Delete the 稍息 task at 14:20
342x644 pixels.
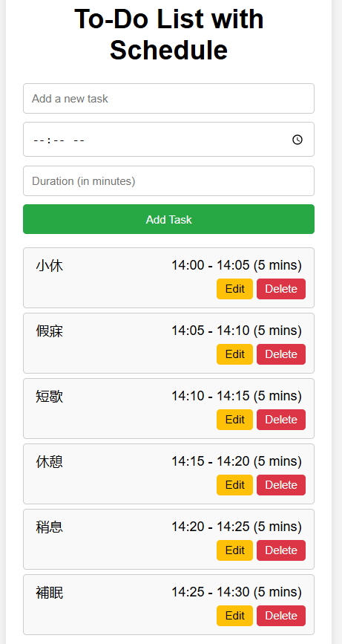281,550
